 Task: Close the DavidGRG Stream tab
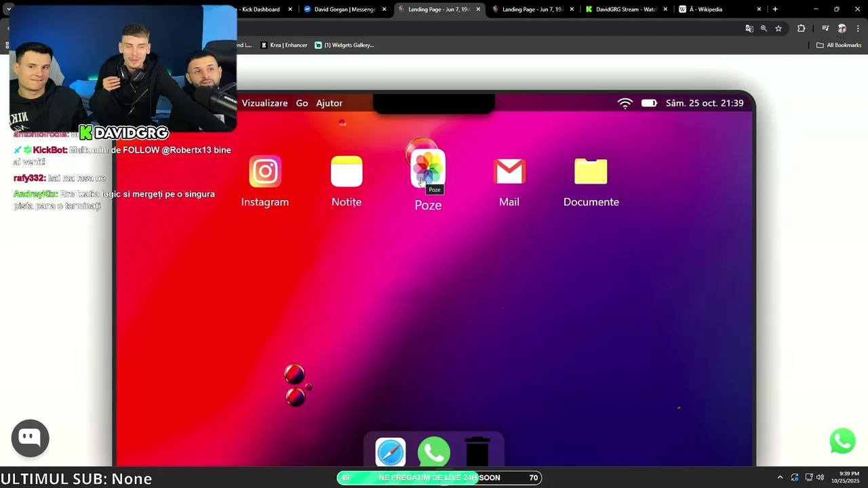pyautogui.click(x=665, y=9)
